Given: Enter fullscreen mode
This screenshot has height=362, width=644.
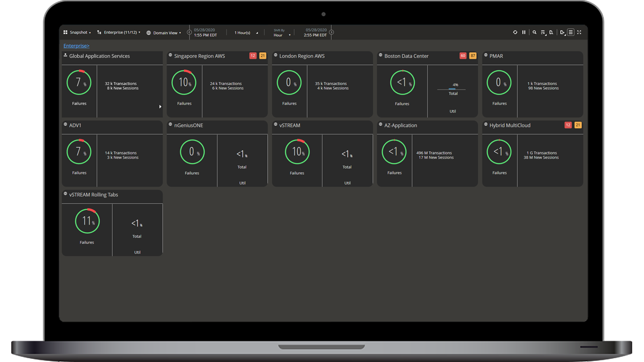Looking at the screenshot, I should point(579,33).
